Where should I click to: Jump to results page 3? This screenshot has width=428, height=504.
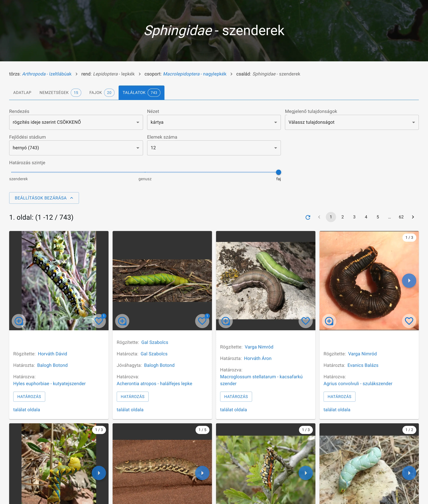pyautogui.click(x=354, y=217)
